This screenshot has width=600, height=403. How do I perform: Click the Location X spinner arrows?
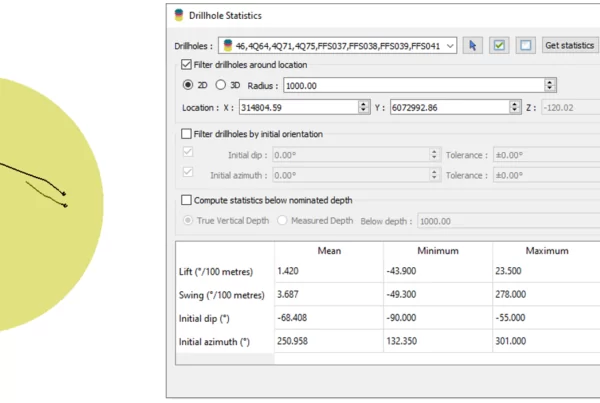click(x=364, y=107)
